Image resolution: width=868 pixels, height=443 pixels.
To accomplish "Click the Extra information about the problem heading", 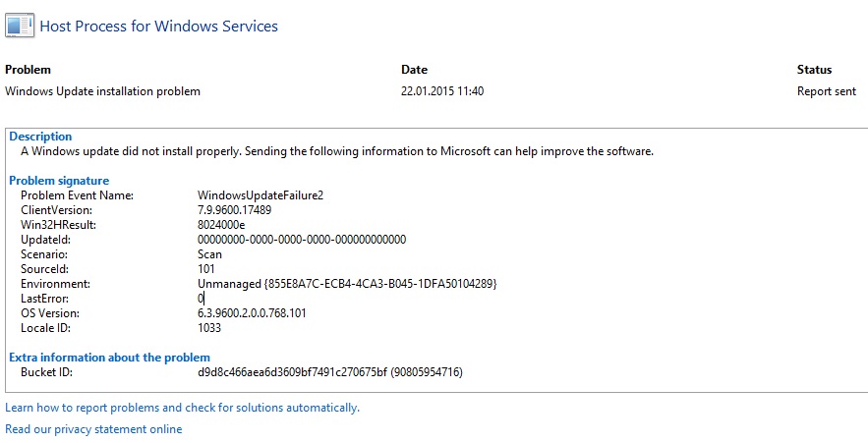I will point(110,358).
